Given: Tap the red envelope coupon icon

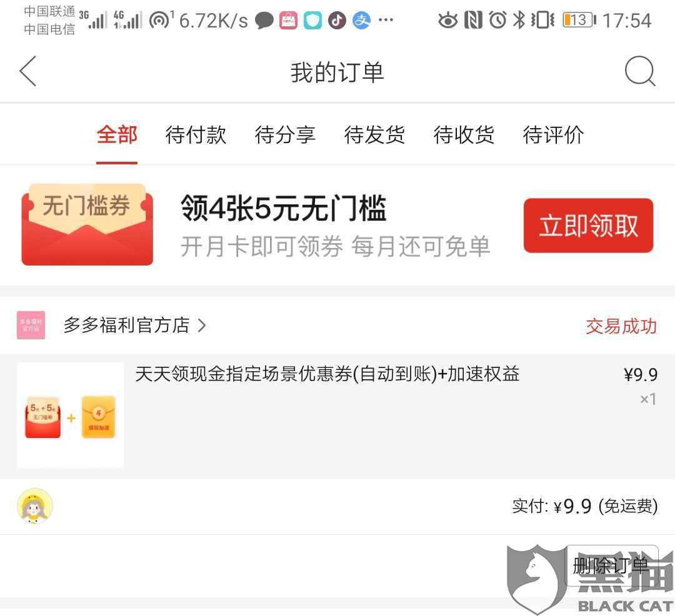Looking at the screenshot, I should [87, 224].
